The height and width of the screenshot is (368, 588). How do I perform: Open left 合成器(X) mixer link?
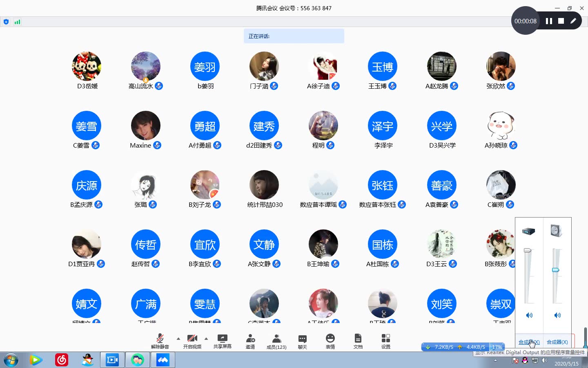tap(529, 342)
